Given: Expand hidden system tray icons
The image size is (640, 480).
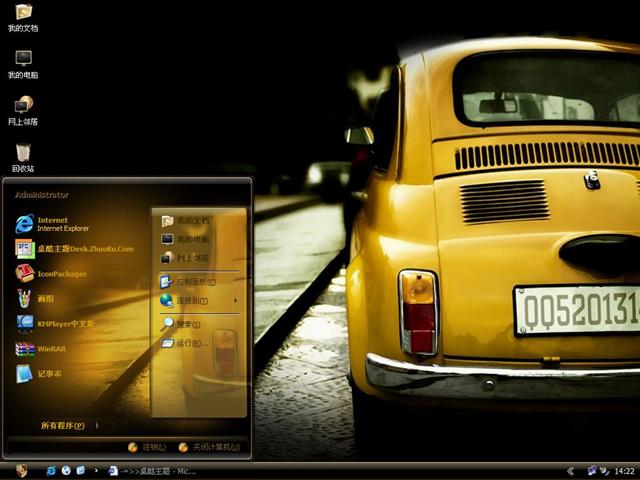Looking at the screenshot, I should point(570,470).
